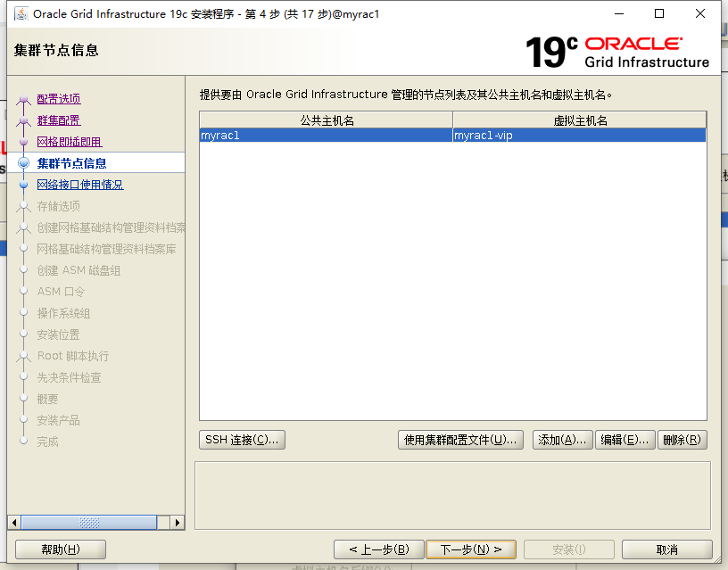
Task: Click the 配置选项 step node icon
Action: tap(24, 99)
